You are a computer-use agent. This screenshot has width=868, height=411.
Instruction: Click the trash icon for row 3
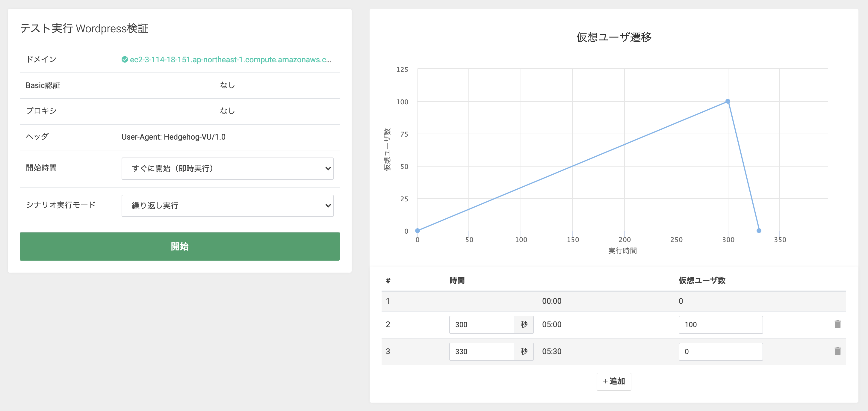click(837, 351)
